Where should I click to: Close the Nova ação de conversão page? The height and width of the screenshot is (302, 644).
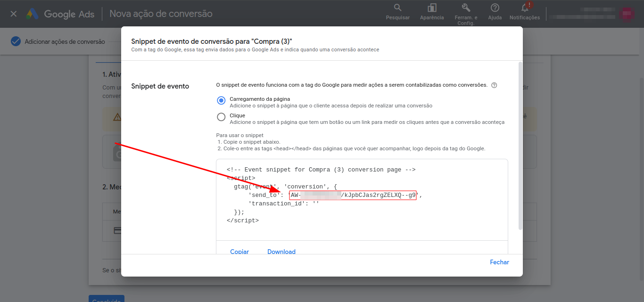(14, 14)
